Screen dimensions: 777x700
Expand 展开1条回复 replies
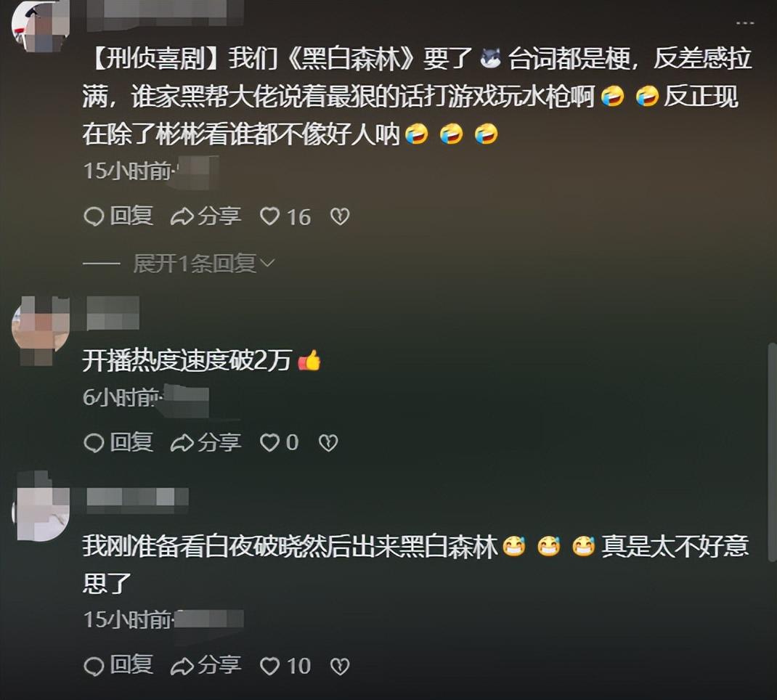click(x=195, y=264)
